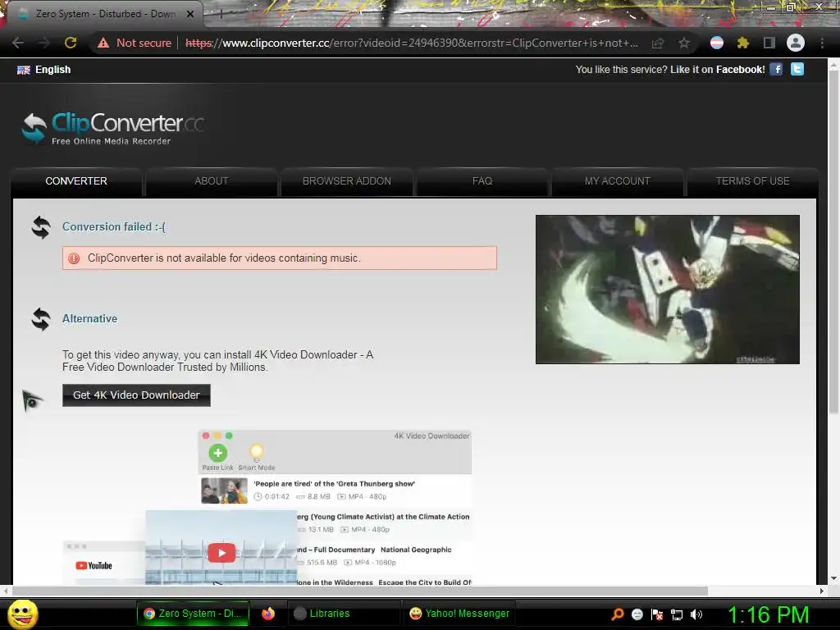The width and height of the screenshot is (840, 630).
Task: Open the TERMS OF USE tab
Action: [753, 181]
